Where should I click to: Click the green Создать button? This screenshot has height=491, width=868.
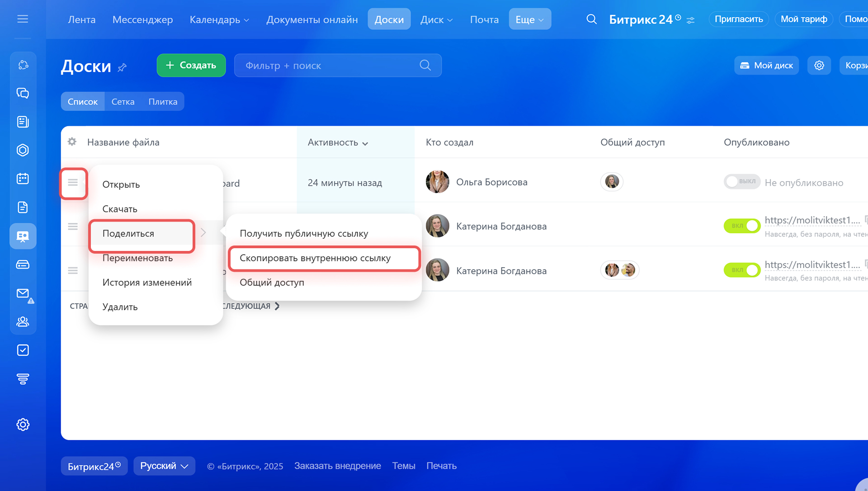pos(191,66)
